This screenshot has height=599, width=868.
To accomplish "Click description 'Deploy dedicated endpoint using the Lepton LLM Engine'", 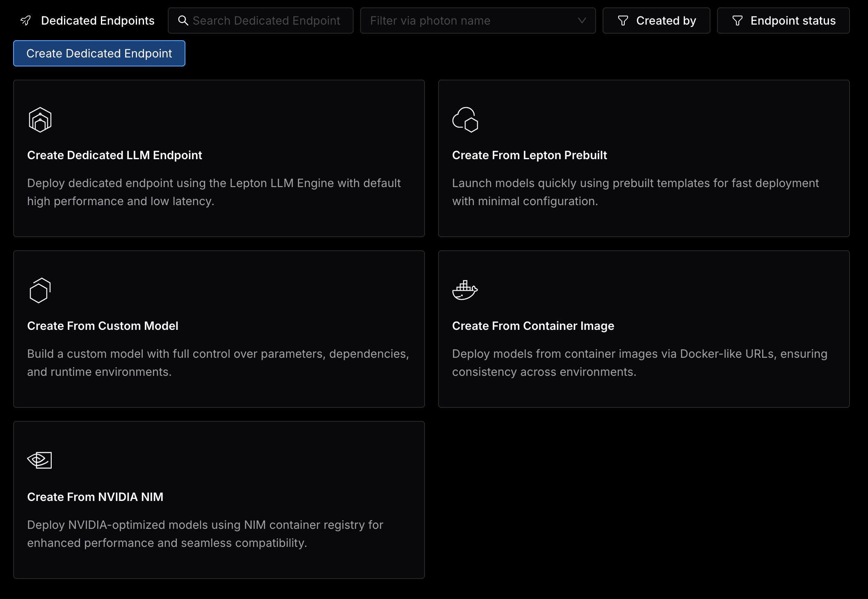I will click(214, 192).
